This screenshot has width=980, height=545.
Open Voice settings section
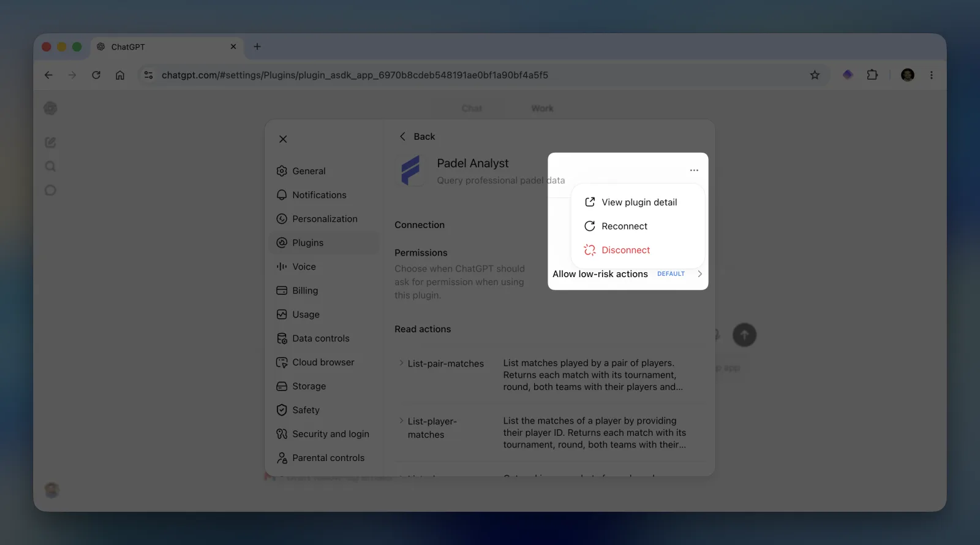[324, 267]
